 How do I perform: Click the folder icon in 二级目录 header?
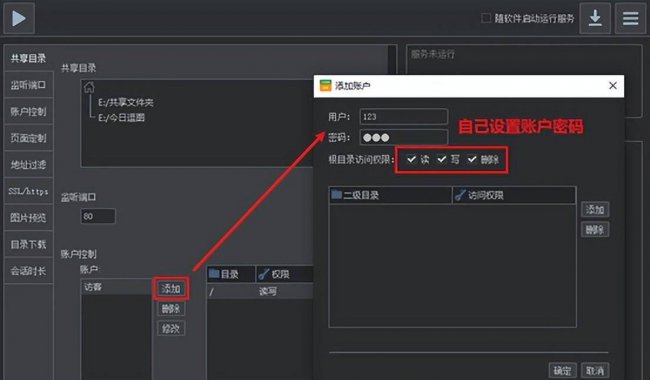pyautogui.click(x=337, y=194)
